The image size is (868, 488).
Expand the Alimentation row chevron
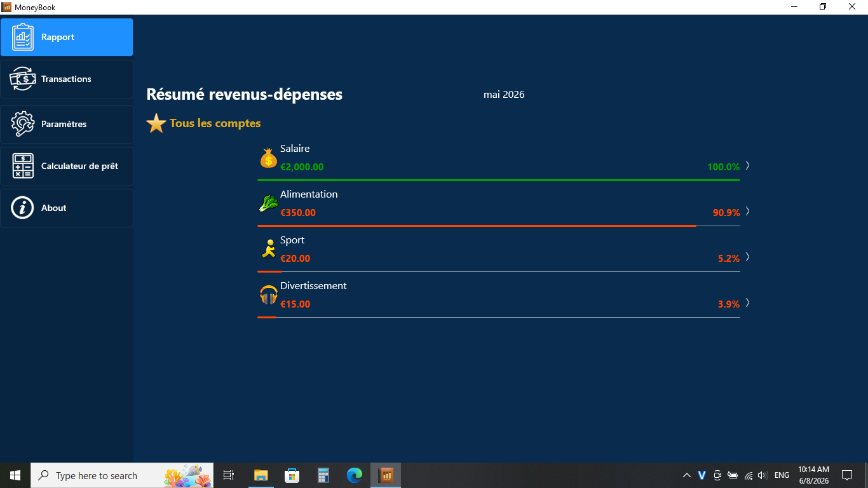pos(747,212)
